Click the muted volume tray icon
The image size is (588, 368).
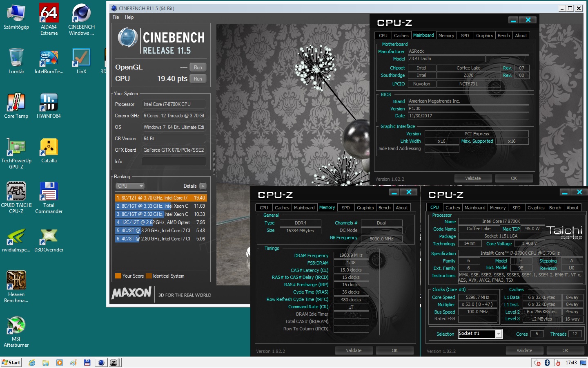pos(537,363)
